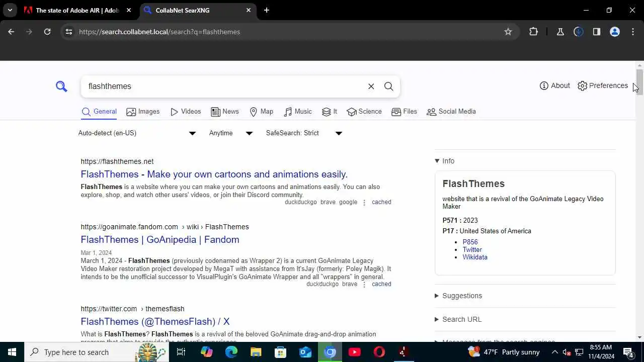Open cached version of Fandom result
The height and width of the screenshot is (362, 644).
(x=381, y=284)
